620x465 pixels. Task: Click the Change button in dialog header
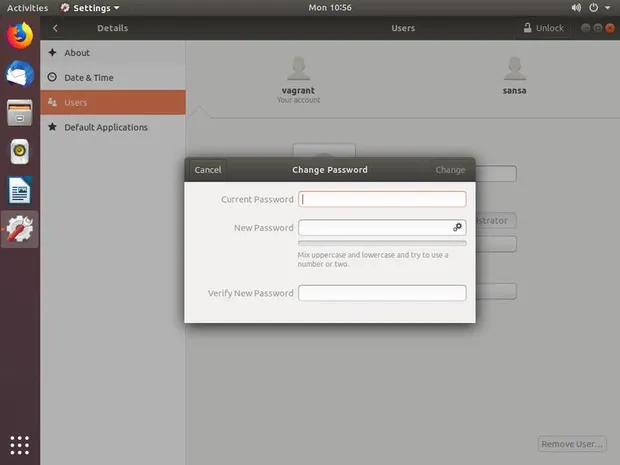[x=450, y=170]
